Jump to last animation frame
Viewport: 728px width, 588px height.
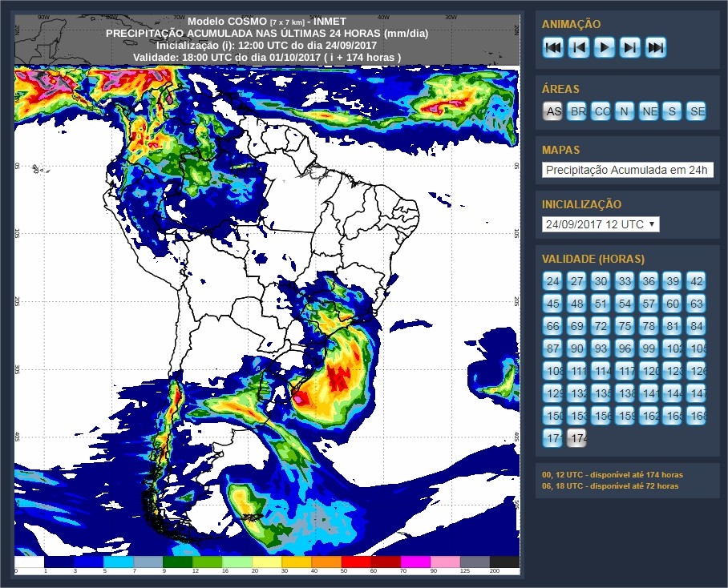point(656,47)
